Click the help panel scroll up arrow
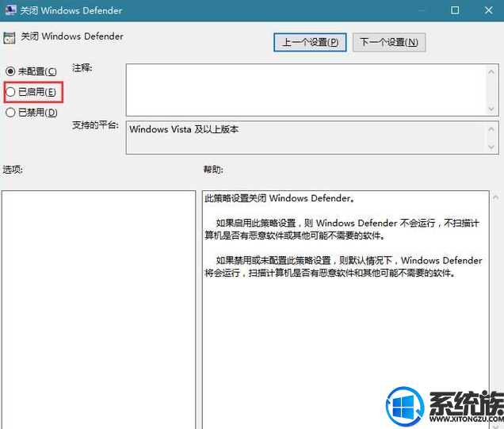504x429 pixels. click(x=495, y=197)
